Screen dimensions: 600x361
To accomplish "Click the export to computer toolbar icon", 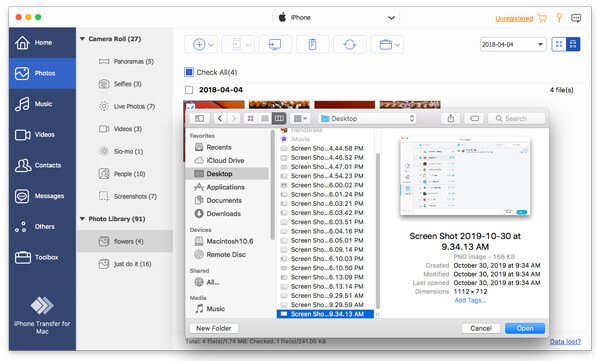I will [x=275, y=44].
